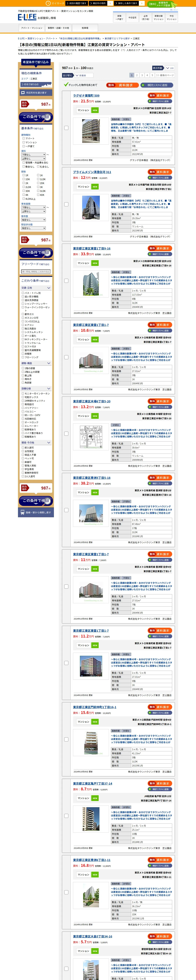
Task: Open 東京都江東区豊洲5丁目5-18 listing link
Action: tap(92, 478)
